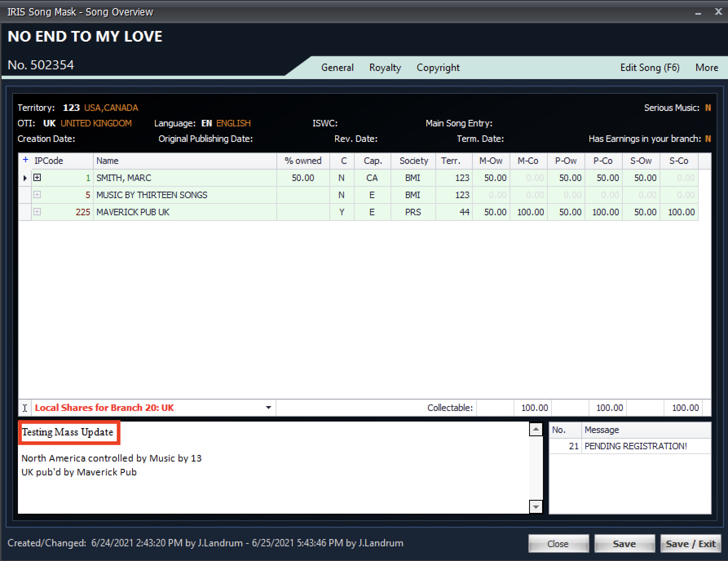Viewport: 728px width, 561px height.
Task: Click the Save / Exit button
Action: (x=690, y=544)
